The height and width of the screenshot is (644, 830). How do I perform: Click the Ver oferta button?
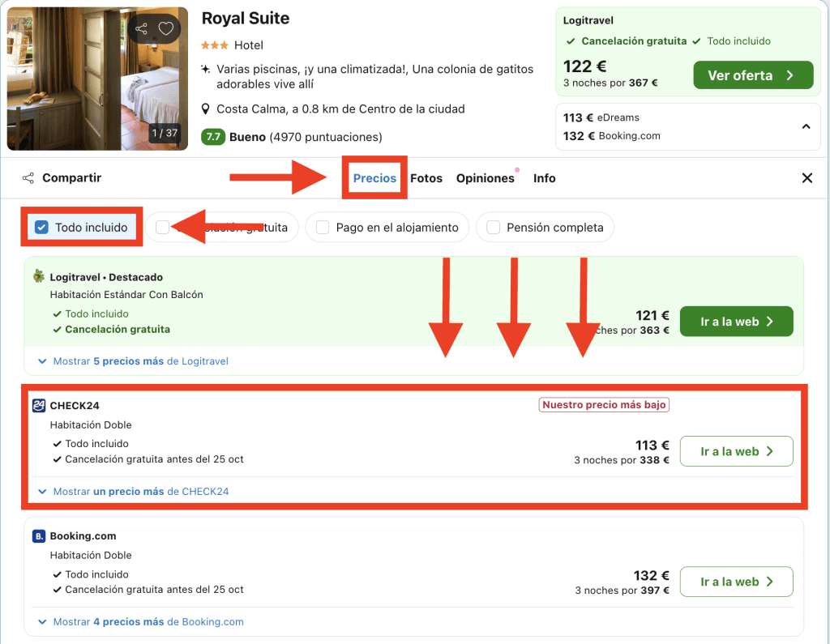click(752, 75)
